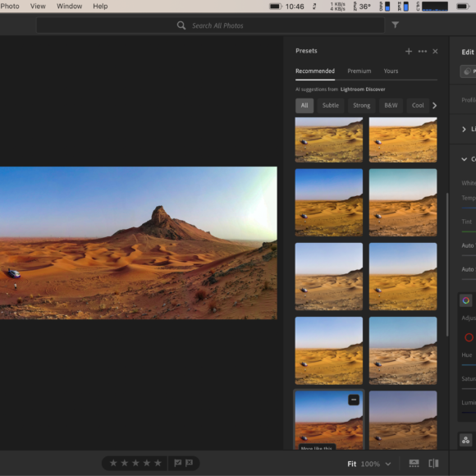Open the color mixer circle icon

(465, 300)
